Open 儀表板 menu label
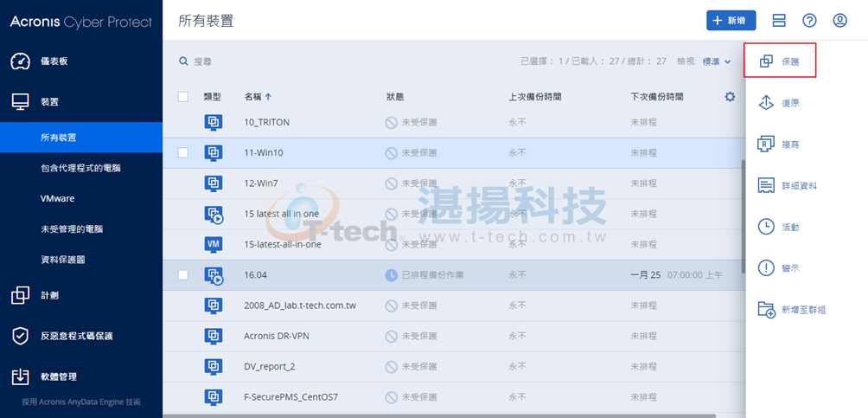Screen dimensions: 868x418 54,61
